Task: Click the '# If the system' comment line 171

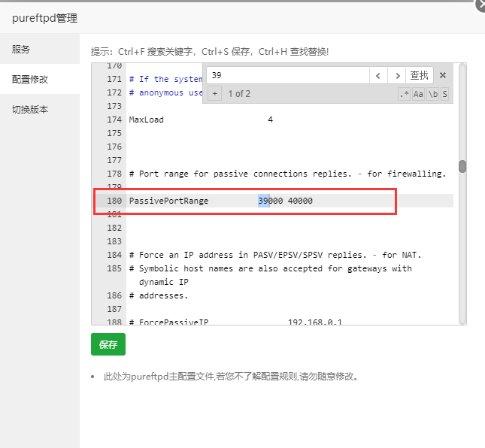Action: [165, 79]
